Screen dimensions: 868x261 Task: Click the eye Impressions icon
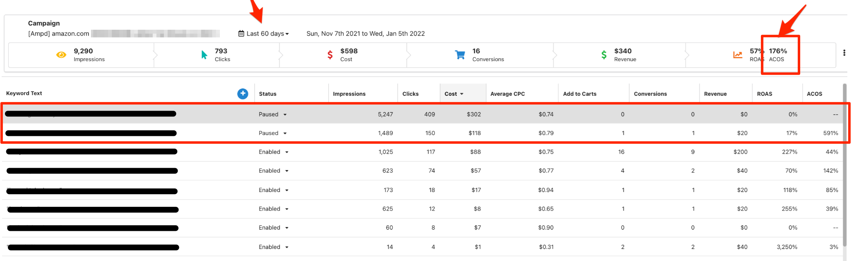pyautogui.click(x=61, y=55)
